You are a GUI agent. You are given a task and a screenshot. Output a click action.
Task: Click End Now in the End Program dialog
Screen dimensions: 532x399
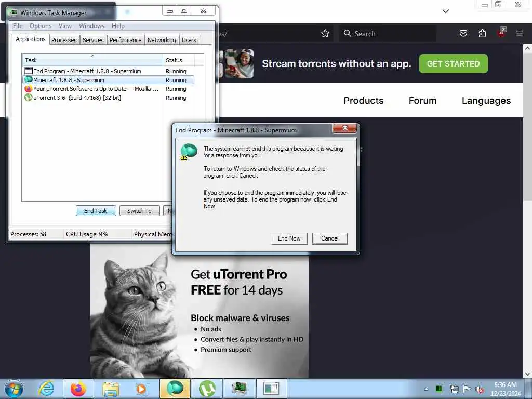[x=289, y=238]
